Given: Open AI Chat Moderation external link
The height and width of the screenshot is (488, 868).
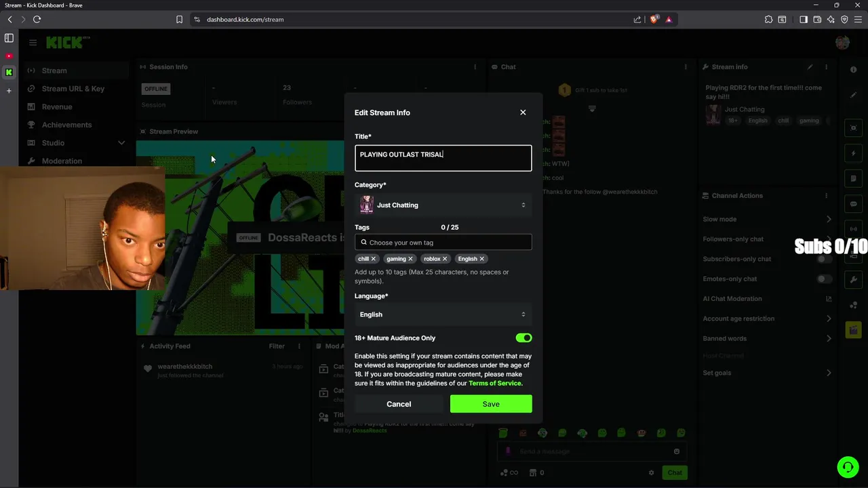Looking at the screenshot, I should point(828,299).
